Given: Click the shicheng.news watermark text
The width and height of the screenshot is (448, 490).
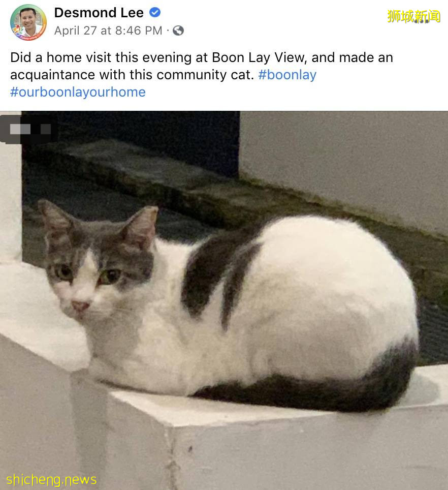Looking at the screenshot, I should pyautogui.click(x=51, y=480).
